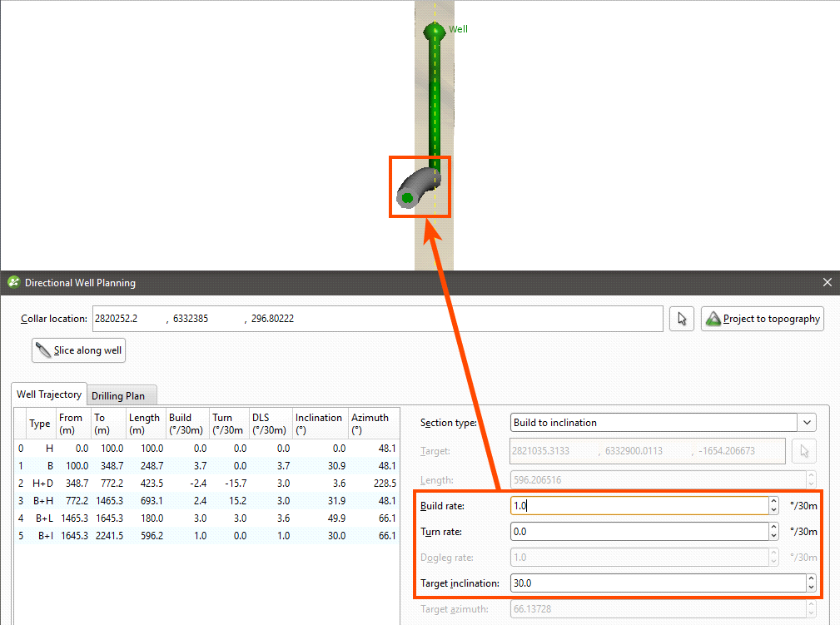The width and height of the screenshot is (840, 625).
Task: Click the green well collar marker
Action: [434, 32]
